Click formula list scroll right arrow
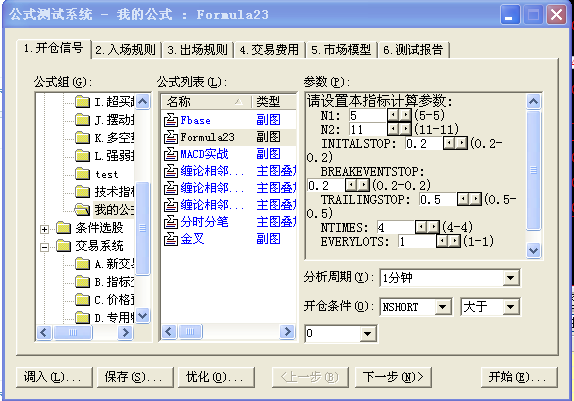 [x=287, y=332]
